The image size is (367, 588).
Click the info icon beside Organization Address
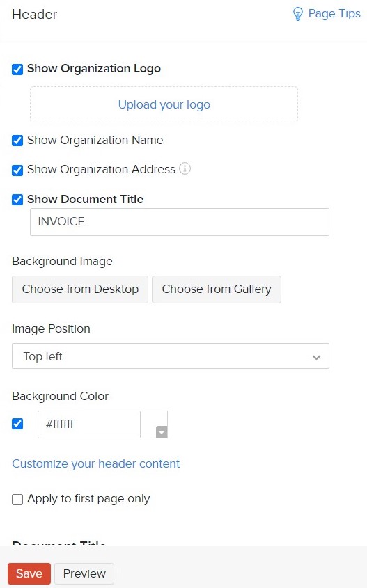pos(185,168)
